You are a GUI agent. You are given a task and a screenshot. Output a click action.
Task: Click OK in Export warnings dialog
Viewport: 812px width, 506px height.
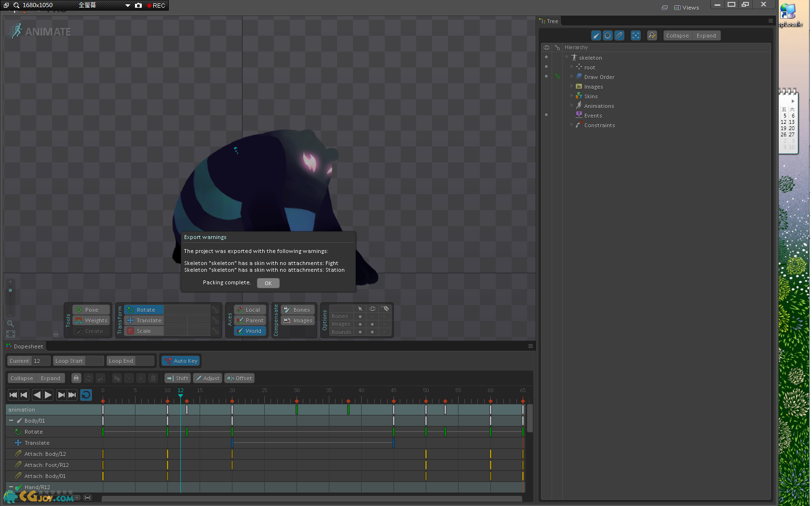268,283
